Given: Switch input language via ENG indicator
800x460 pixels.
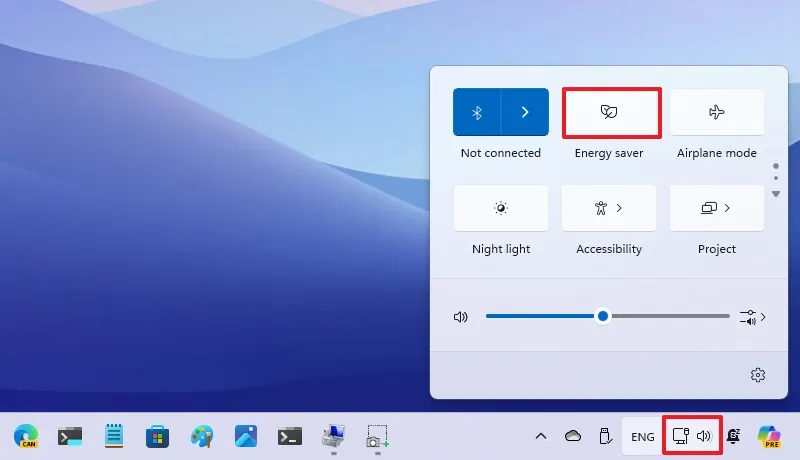Looking at the screenshot, I should 643,436.
